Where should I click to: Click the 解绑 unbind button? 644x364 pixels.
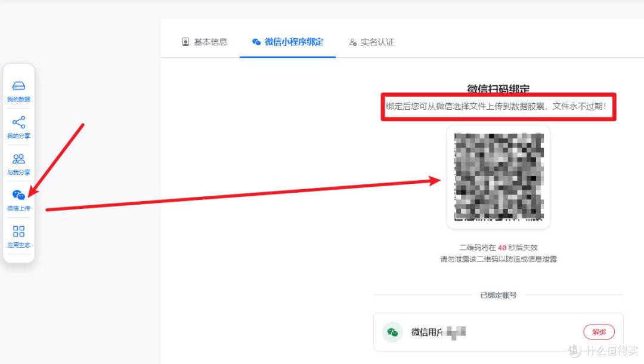click(599, 332)
